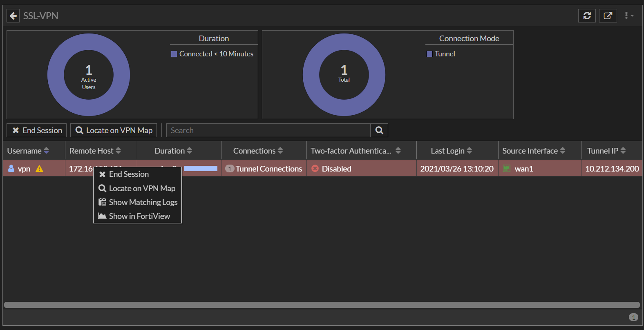Click the duration progress bar in vpn row
The width and height of the screenshot is (644, 330).
click(x=200, y=168)
